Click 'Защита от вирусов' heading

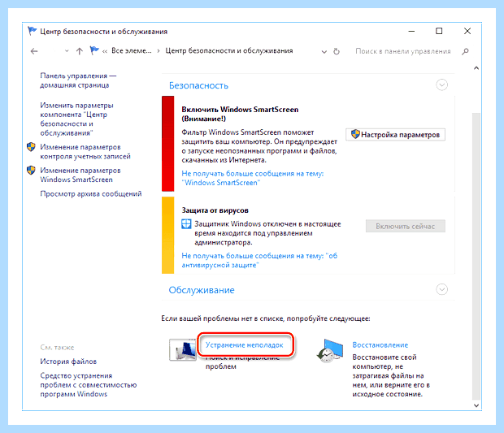coord(215,210)
